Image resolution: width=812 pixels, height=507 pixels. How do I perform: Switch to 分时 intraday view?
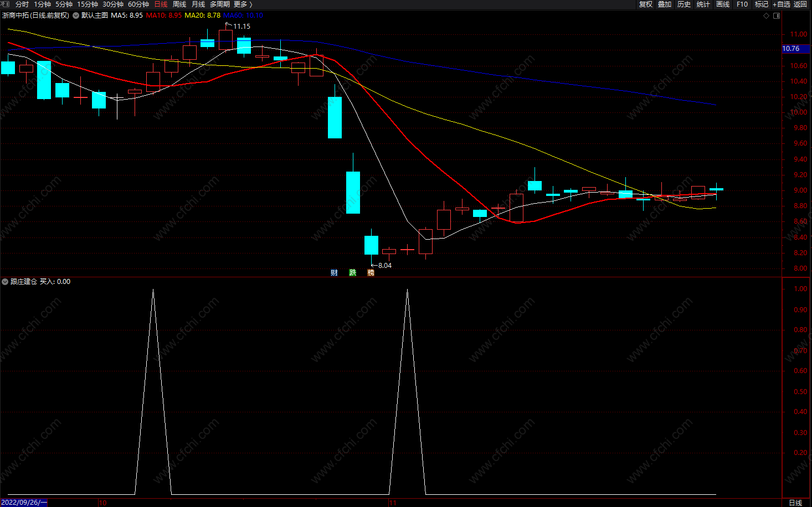point(22,4)
